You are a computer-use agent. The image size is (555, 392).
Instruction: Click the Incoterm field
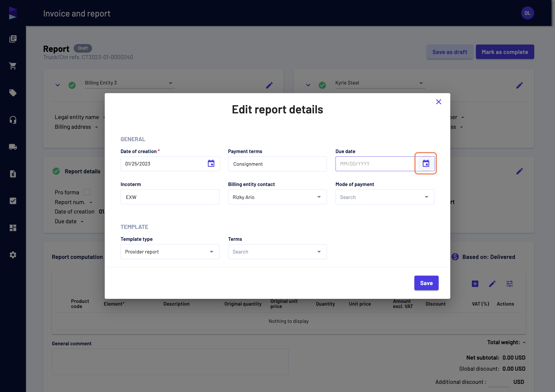coord(170,197)
